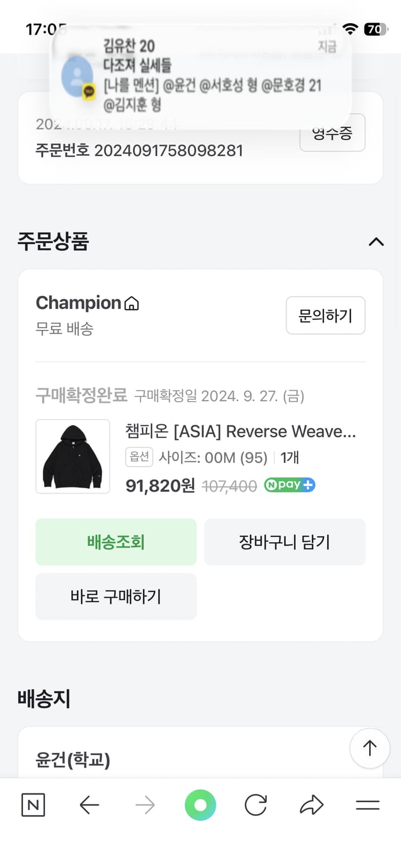The height and width of the screenshot is (868, 401).
Task: Reload the page with refresh icon
Action: pyautogui.click(x=256, y=805)
